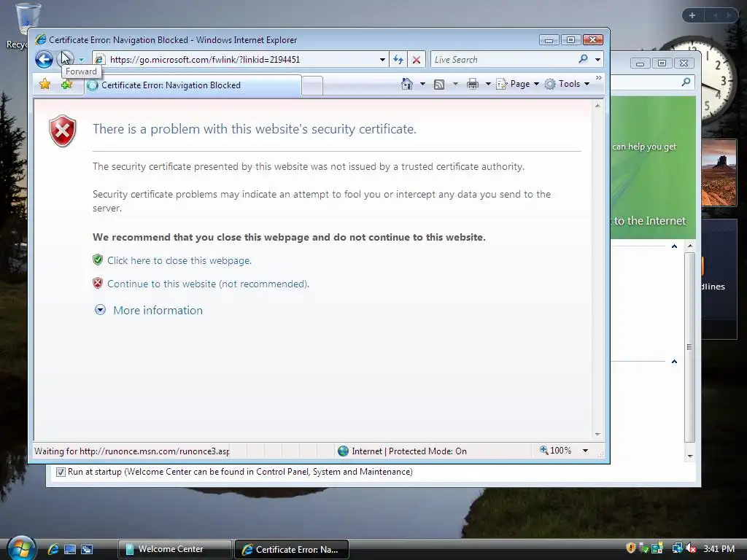Launch Internet Explorer from the Quick Launch bar

point(53,549)
